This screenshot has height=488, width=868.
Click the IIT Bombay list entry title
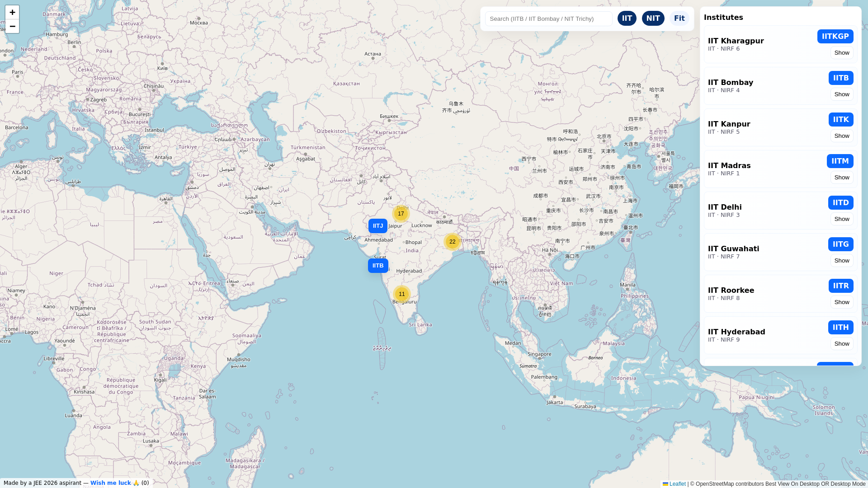click(x=731, y=83)
